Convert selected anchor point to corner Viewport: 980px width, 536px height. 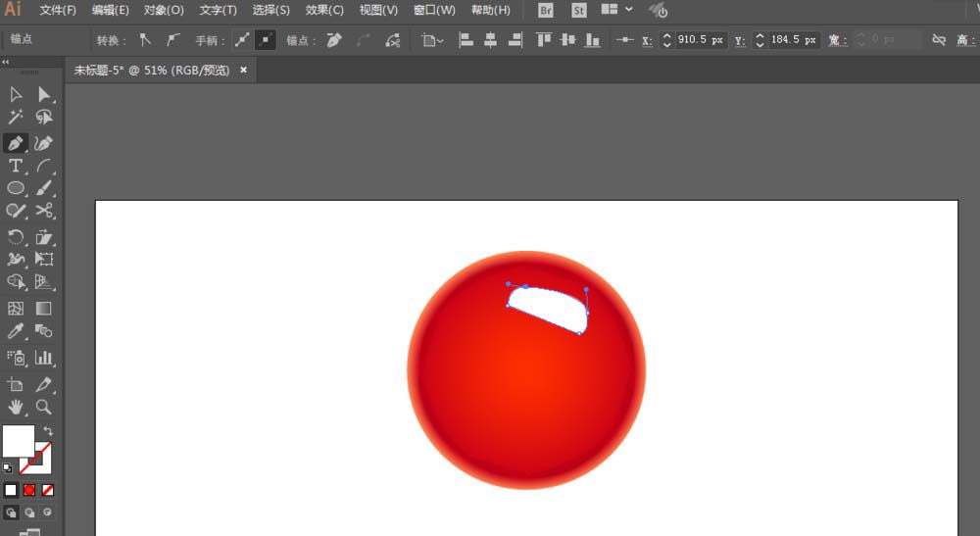(x=145, y=40)
